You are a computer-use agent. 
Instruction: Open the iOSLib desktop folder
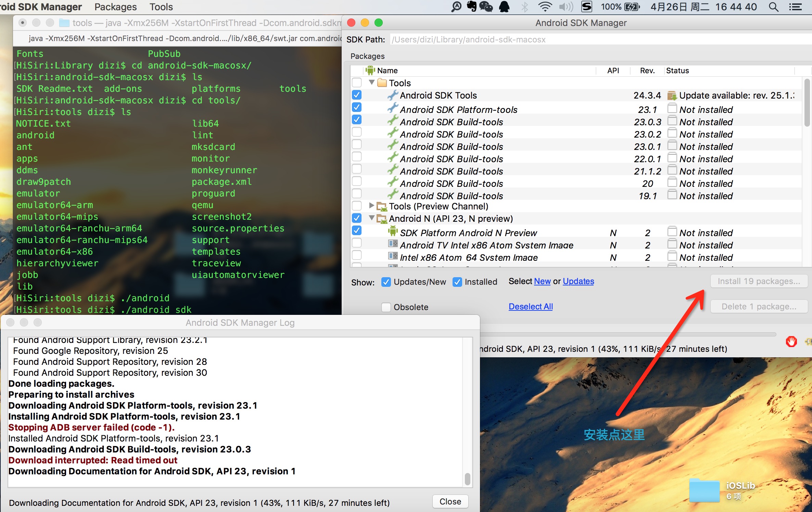[705, 490]
